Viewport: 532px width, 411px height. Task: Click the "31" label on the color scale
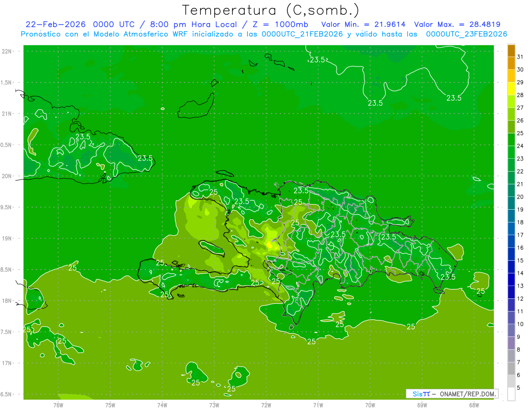(520, 57)
